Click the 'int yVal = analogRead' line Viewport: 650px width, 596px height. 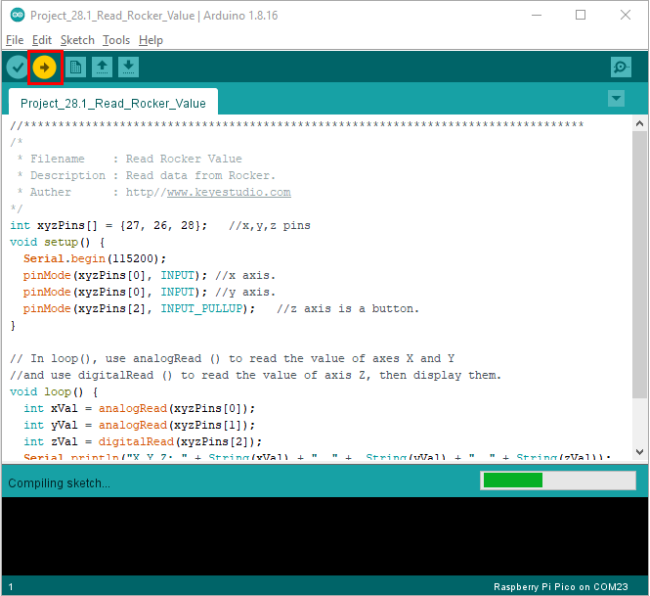[x=139, y=425]
